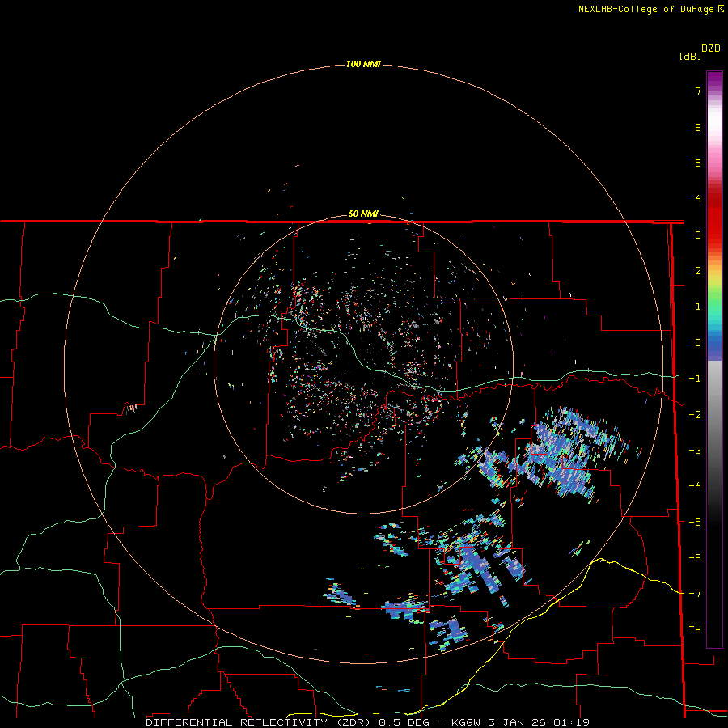Viewport: 728px width, 728px height.
Task: Click the [dB] units label
Action: coord(691,57)
